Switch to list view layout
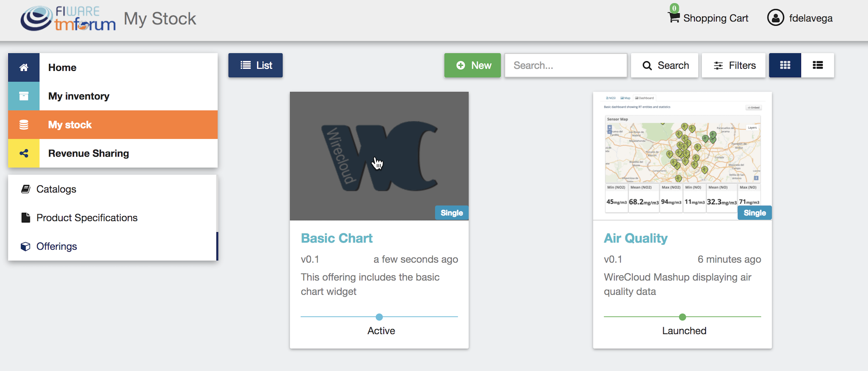 818,65
